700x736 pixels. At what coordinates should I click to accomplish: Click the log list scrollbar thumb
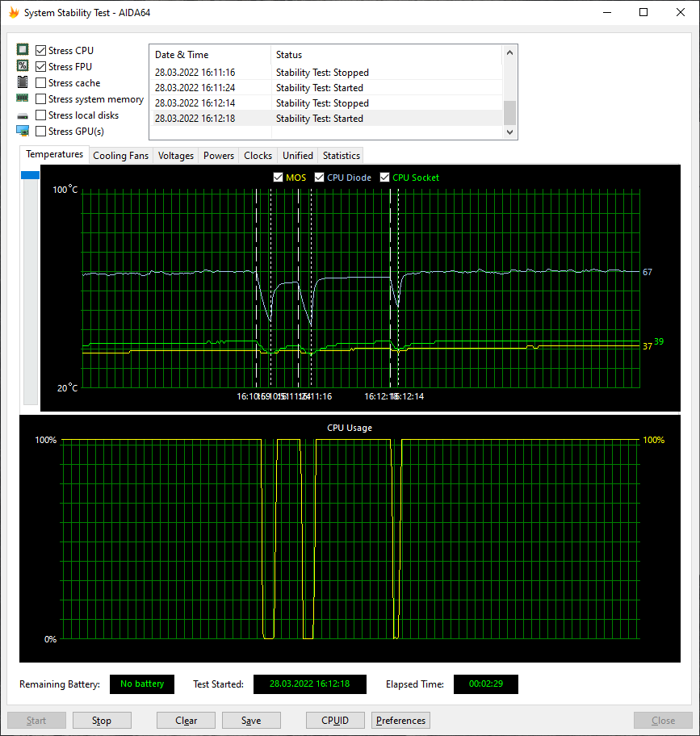(x=509, y=113)
